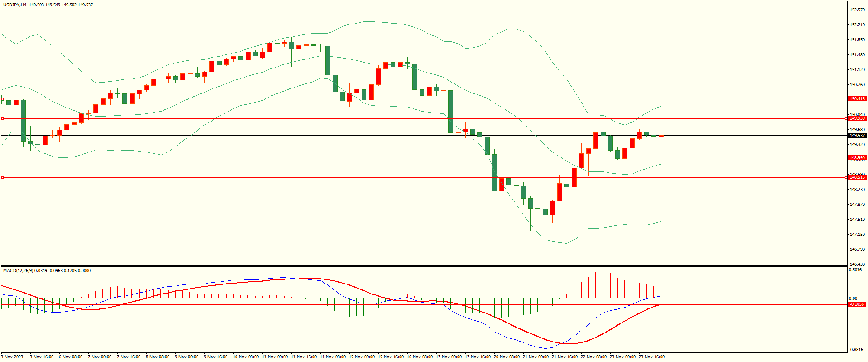Click the red 150.416 price label
This screenshot has height=362, width=868.
tap(857, 99)
